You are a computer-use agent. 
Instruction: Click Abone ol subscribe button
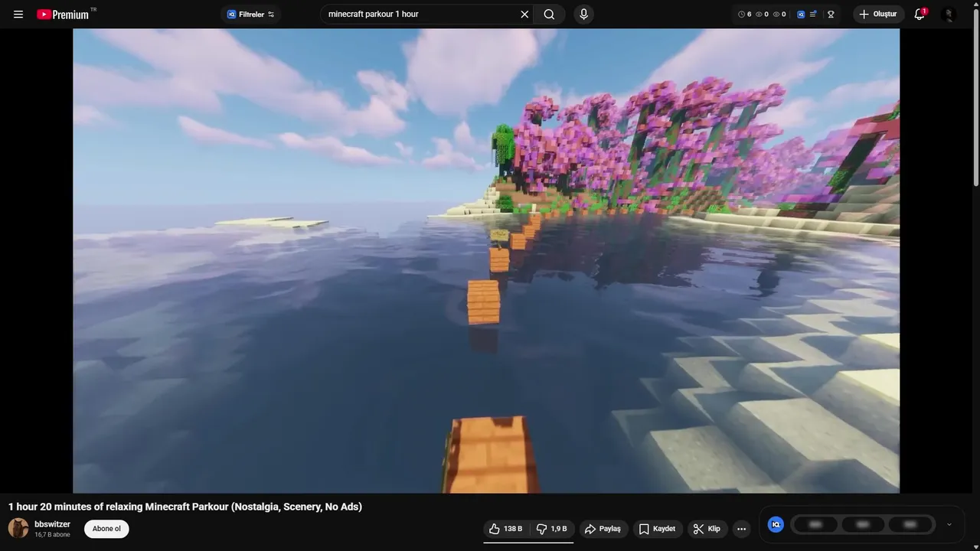pos(106,529)
